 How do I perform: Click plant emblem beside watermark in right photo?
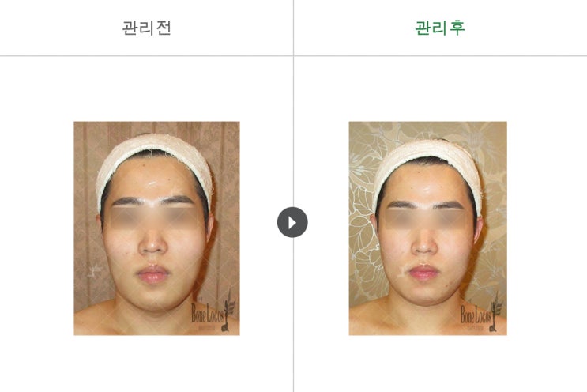click(x=496, y=312)
